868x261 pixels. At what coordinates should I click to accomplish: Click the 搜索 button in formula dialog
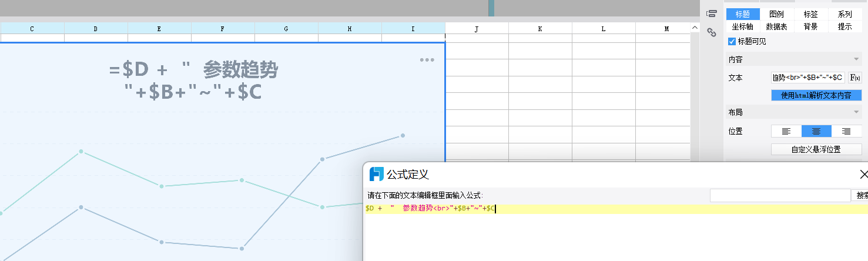pyautogui.click(x=861, y=195)
